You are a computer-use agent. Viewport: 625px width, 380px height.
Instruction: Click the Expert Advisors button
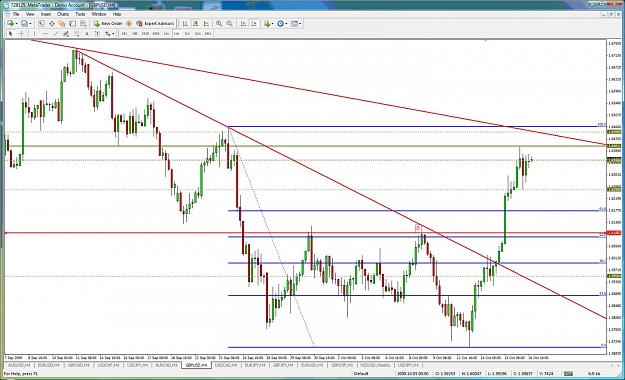coord(155,24)
